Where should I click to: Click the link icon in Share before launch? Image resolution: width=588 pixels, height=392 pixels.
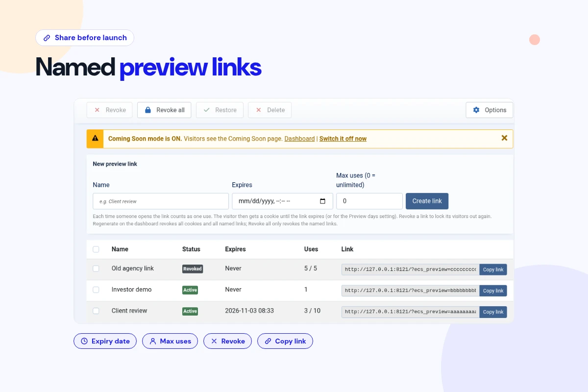(47, 38)
